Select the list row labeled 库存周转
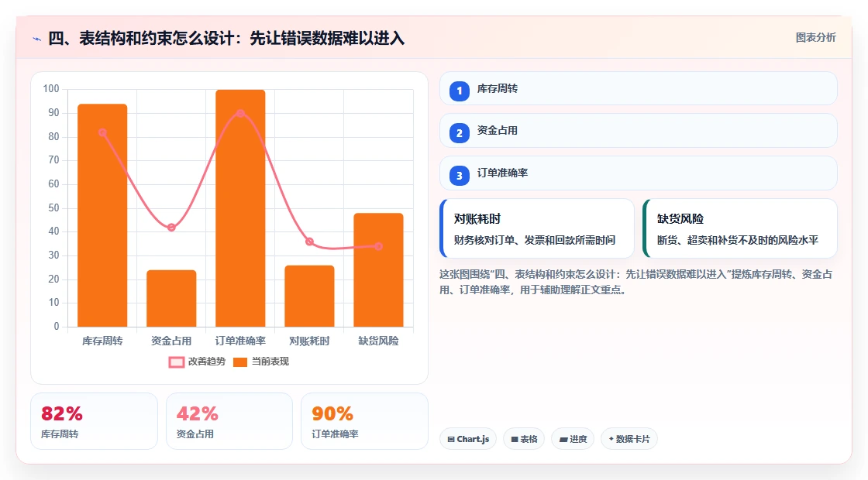Viewport: 868px width, 480px height. coord(639,88)
